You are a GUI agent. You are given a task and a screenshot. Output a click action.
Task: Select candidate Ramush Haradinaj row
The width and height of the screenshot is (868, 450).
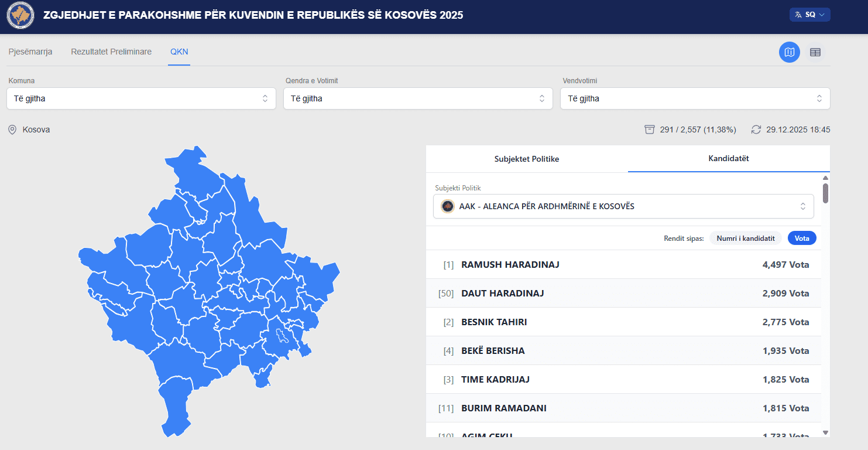[x=623, y=265]
